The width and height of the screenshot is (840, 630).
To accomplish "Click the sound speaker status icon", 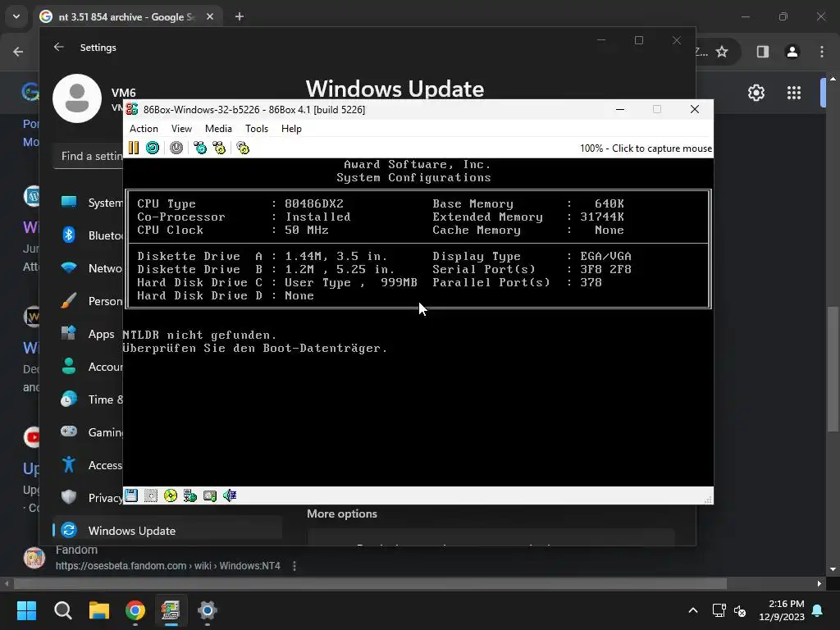I will [230, 495].
